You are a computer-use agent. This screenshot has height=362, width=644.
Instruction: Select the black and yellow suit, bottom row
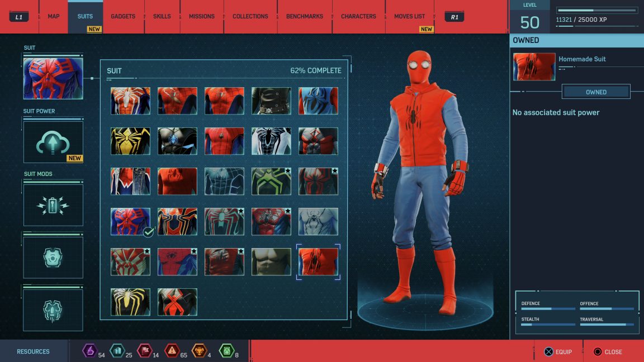pos(130,302)
